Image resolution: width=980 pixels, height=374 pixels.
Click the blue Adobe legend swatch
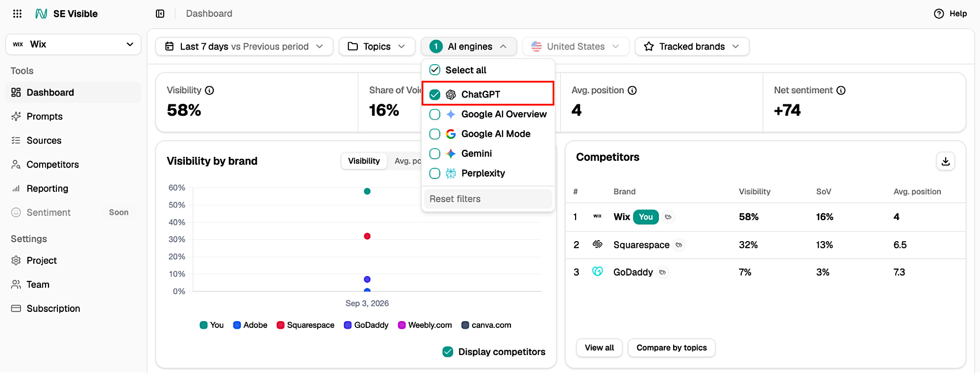pos(237,325)
